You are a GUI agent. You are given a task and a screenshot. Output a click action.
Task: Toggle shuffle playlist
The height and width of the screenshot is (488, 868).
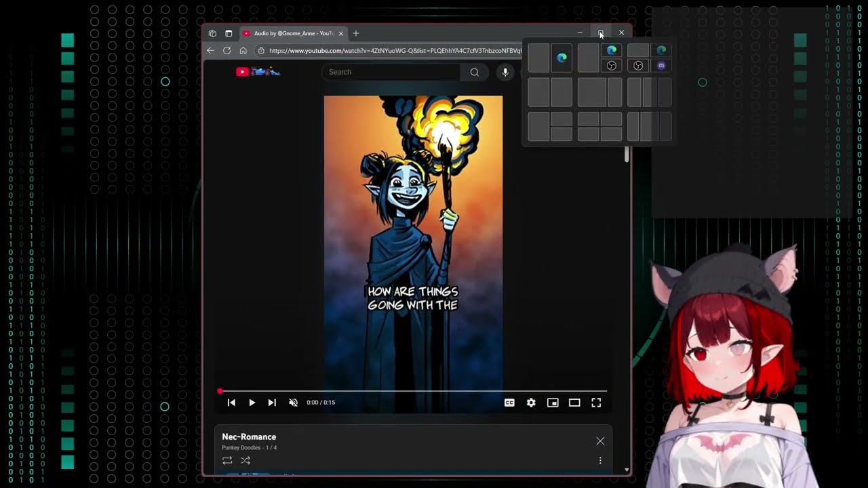coord(245,461)
